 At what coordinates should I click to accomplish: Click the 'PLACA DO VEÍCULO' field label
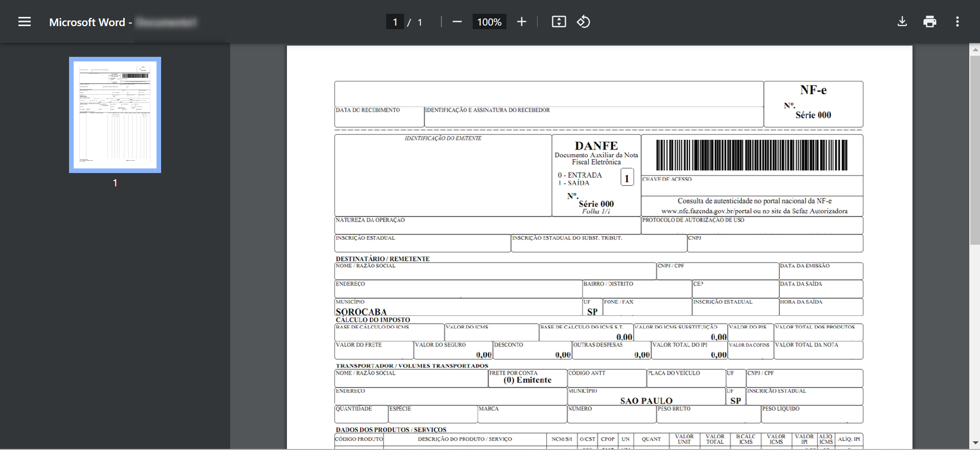pyautogui.click(x=674, y=373)
